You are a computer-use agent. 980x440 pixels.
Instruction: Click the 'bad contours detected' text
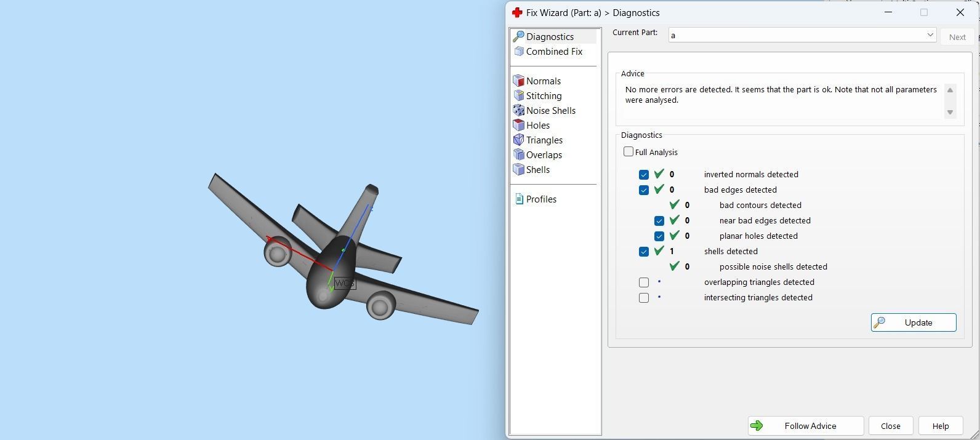[x=760, y=206]
